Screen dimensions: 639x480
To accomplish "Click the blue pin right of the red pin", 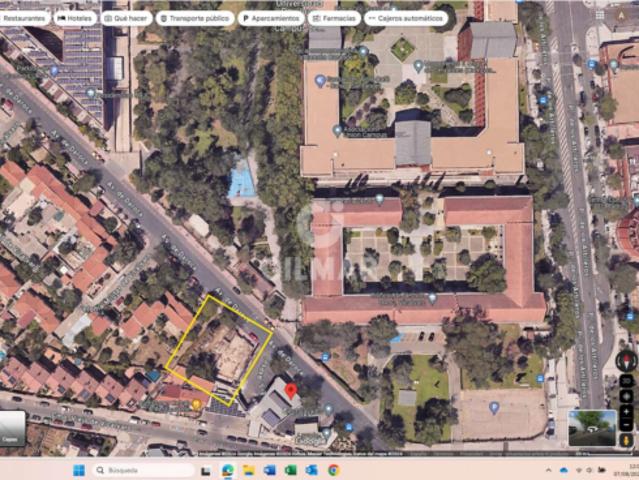I will point(328,410).
